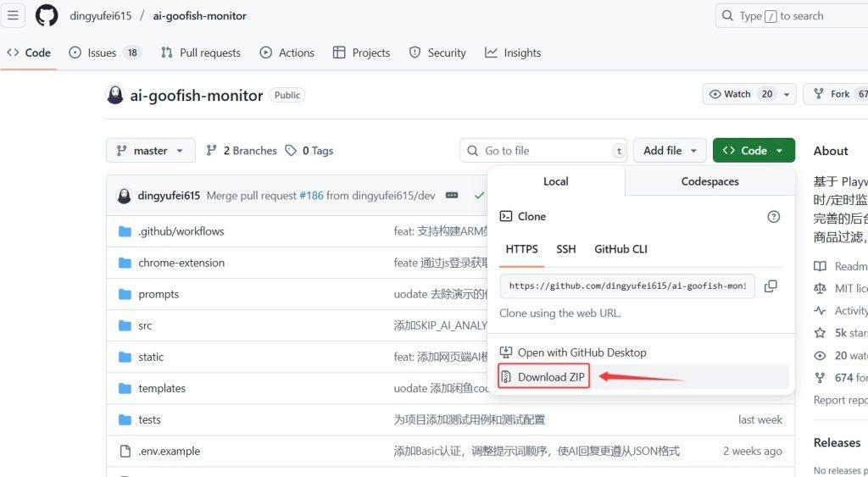Expand the commit message ellipsis

coord(452,196)
